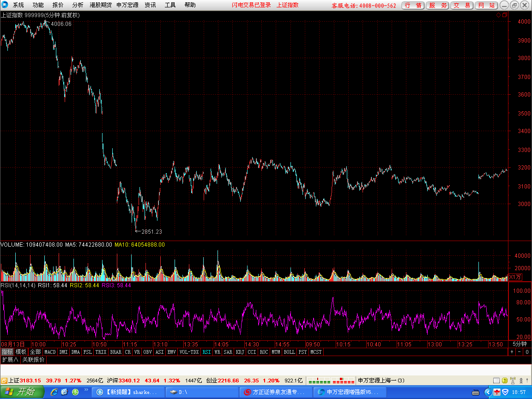Expand the 扩展∧ panel
This screenshot has height=399, width=532.
(x=10, y=359)
